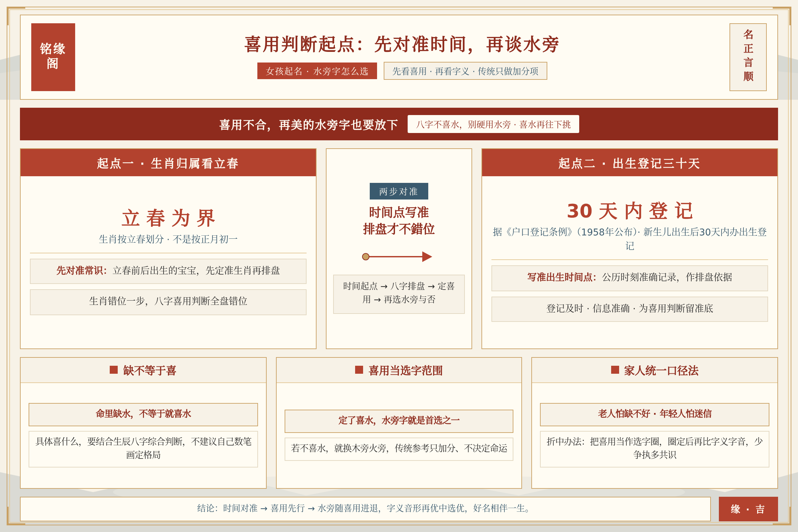The height and width of the screenshot is (532, 798).
Task: Click the 先对准常识 box
Action: point(168,271)
